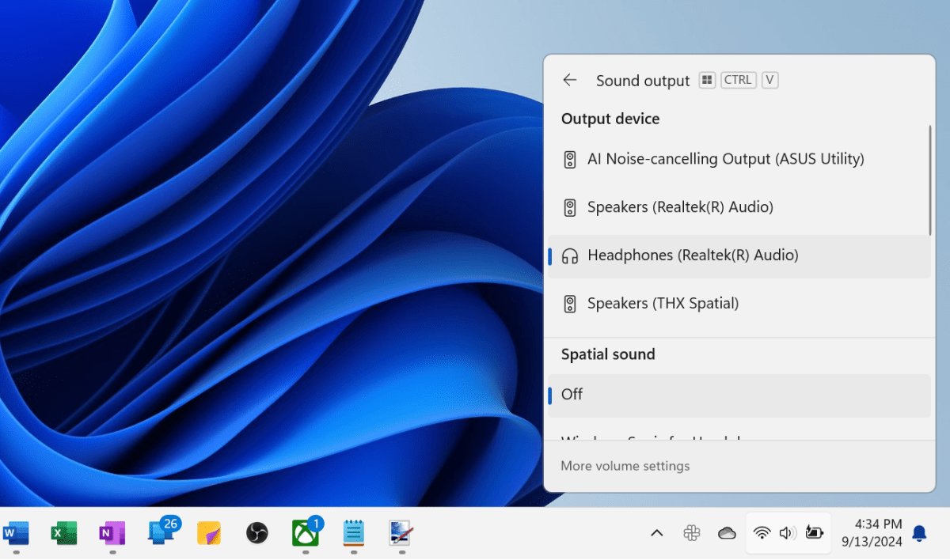
Task: Select Speakers (THX Spatial) output device
Action: tap(739, 304)
